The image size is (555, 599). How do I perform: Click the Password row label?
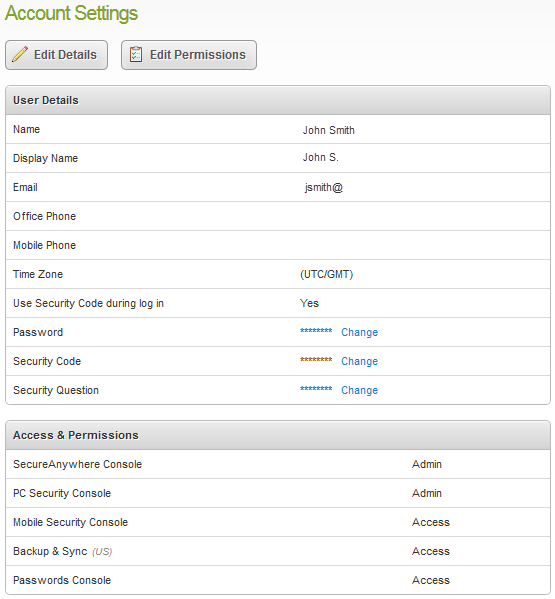(x=38, y=332)
